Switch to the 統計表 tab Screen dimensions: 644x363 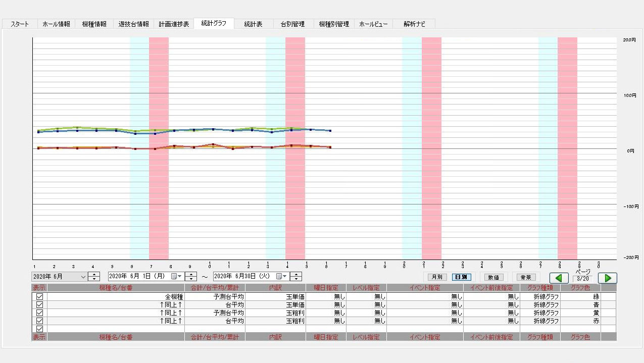point(253,24)
